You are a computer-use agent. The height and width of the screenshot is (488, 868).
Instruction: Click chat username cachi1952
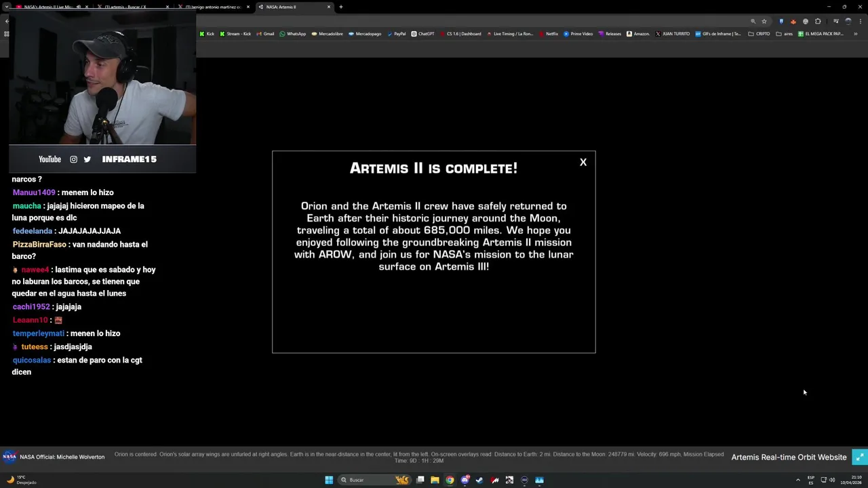[31, 307]
